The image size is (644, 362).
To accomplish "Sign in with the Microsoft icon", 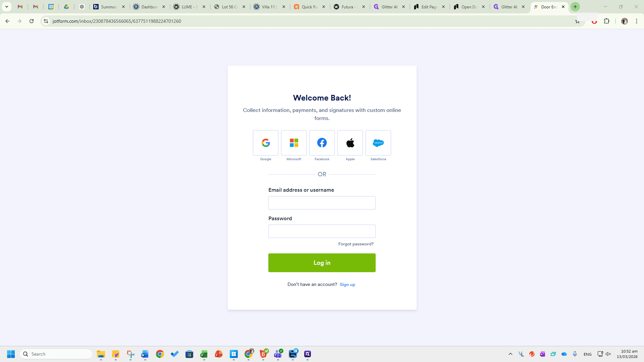I will (x=294, y=143).
